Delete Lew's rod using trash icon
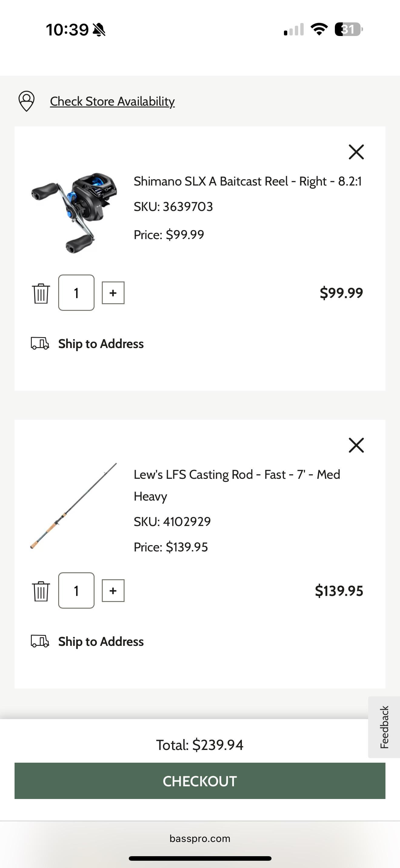 [41, 591]
